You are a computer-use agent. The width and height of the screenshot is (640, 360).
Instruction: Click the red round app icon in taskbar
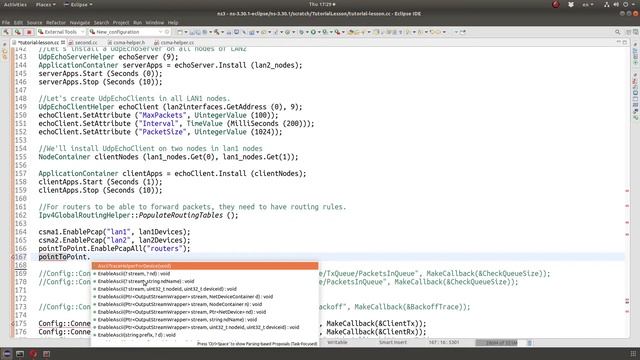33,354
